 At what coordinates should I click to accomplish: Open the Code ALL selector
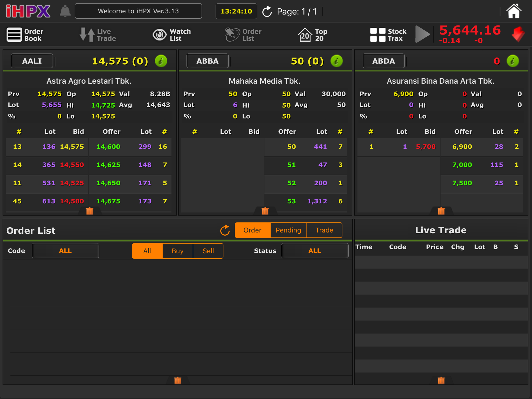pyautogui.click(x=65, y=251)
